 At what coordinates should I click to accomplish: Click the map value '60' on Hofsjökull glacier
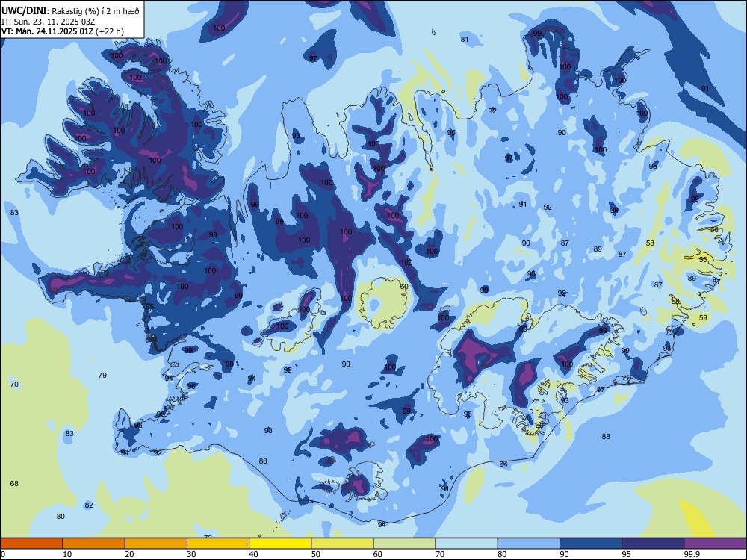pyautogui.click(x=404, y=286)
